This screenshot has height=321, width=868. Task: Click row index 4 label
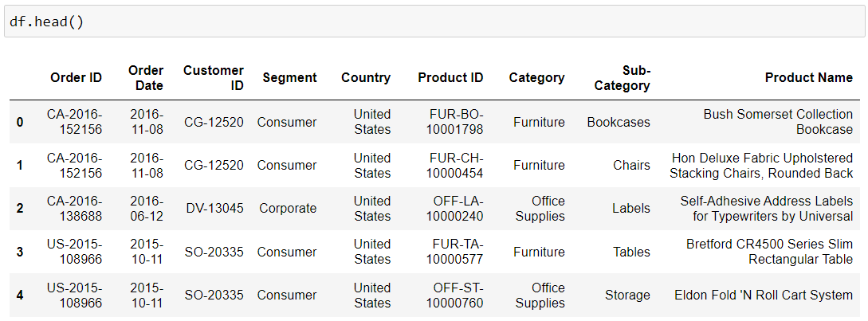click(20, 296)
